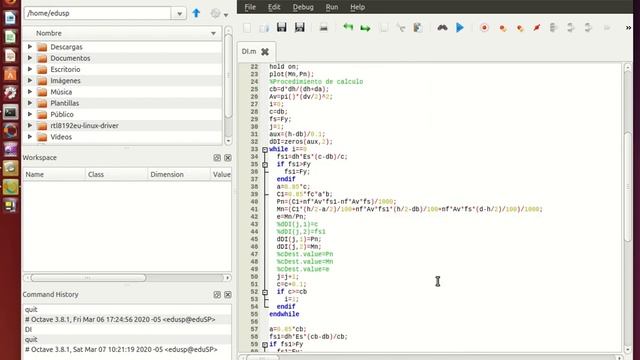The height and width of the screenshot is (360, 640).
Task: Click the Save As floppy icon
Action: point(300,27)
